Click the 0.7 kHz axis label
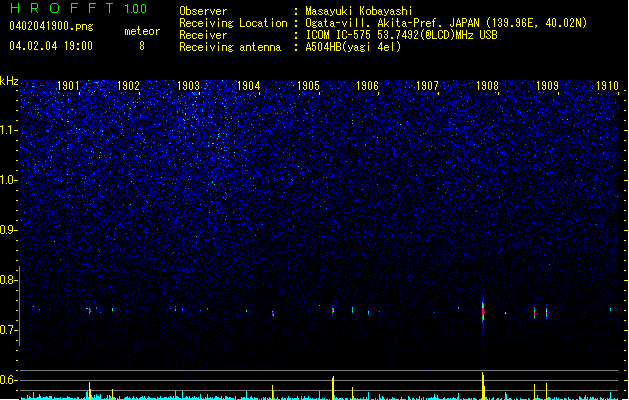This screenshot has width=629, height=400. pyautogui.click(x=8, y=330)
